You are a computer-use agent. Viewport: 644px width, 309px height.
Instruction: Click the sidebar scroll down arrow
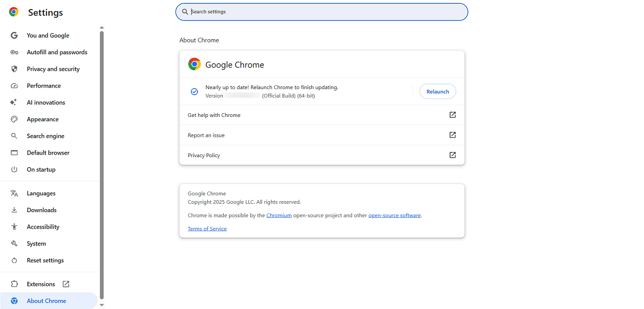(x=101, y=305)
